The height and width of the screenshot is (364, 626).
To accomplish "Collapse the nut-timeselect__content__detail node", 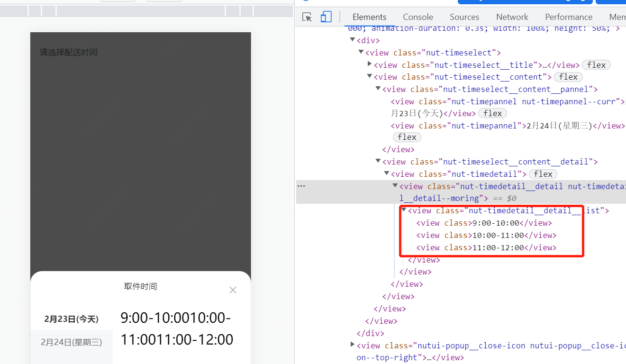I will pyautogui.click(x=378, y=161).
